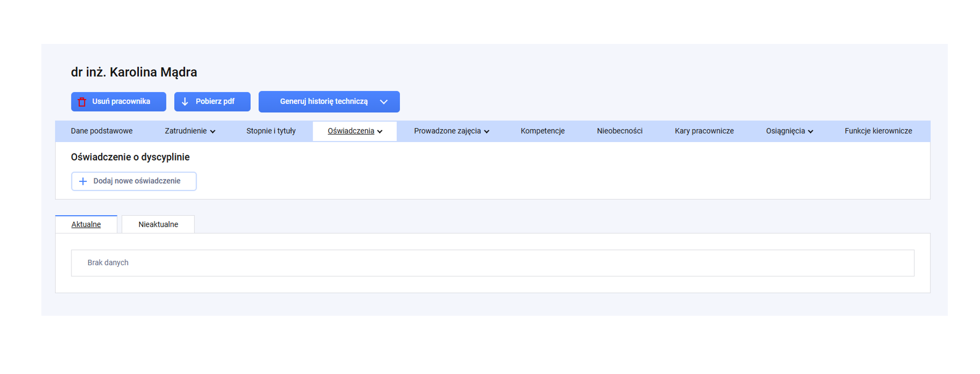Switch to Stopnie i tytuły tab

271,131
